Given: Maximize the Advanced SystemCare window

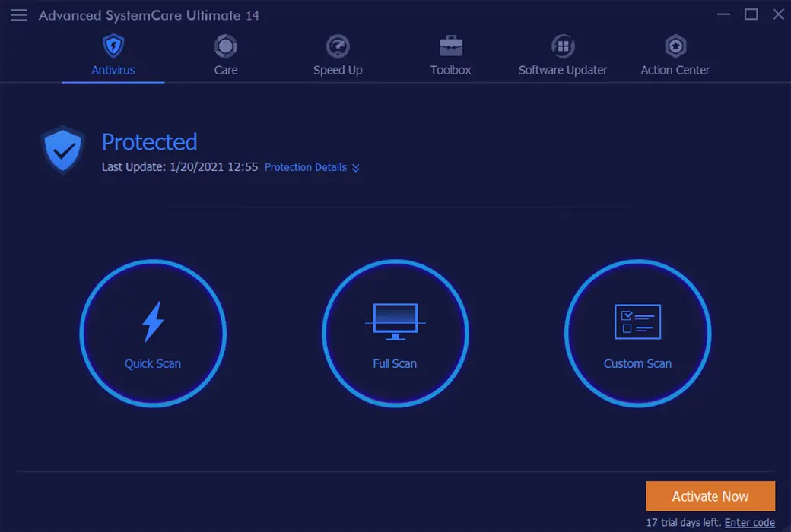Looking at the screenshot, I should (x=751, y=14).
